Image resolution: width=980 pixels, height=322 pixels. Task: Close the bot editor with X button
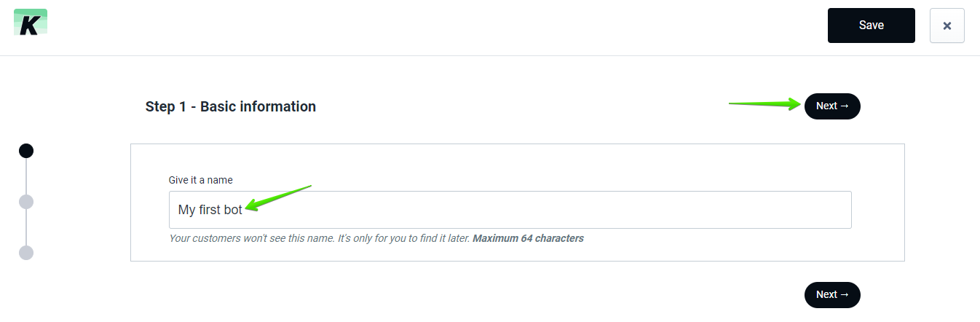coord(947,25)
